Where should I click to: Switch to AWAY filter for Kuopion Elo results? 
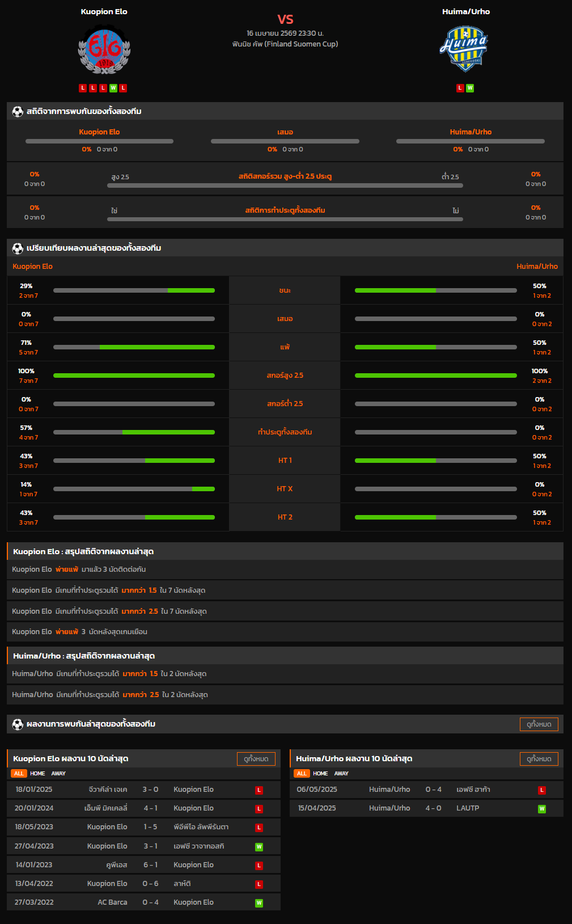click(58, 774)
